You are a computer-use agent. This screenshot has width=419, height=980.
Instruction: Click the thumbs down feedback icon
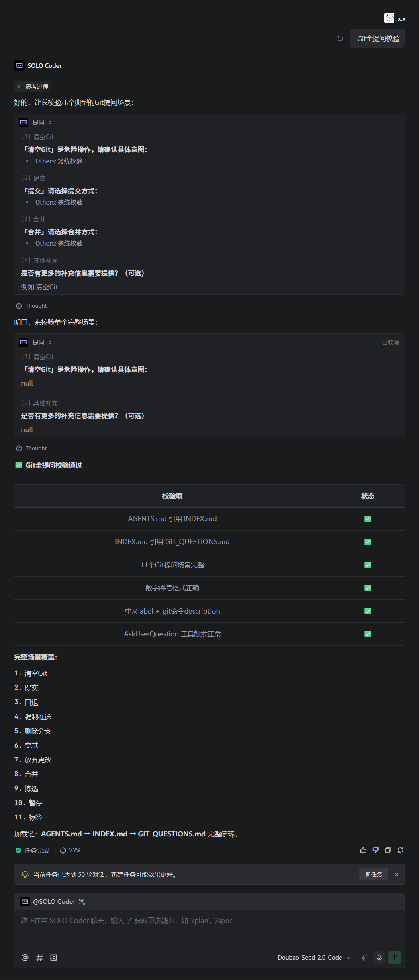pyautogui.click(x=376, y=850)
